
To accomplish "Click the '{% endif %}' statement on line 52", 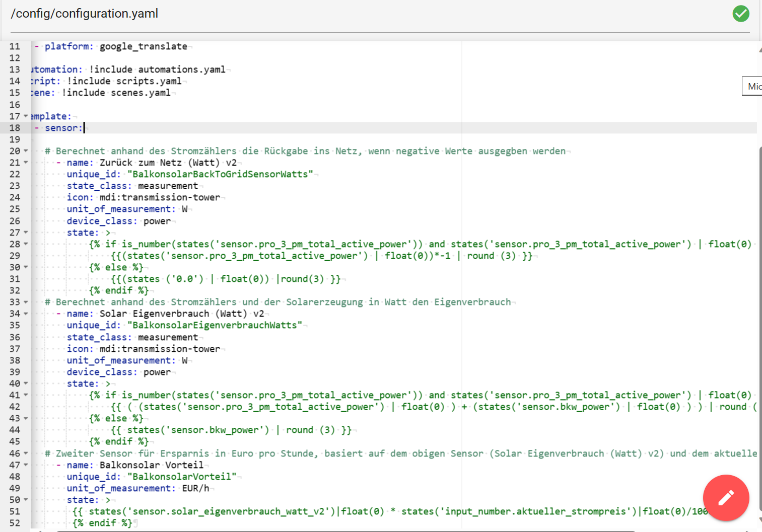I will tap(102, 523).
